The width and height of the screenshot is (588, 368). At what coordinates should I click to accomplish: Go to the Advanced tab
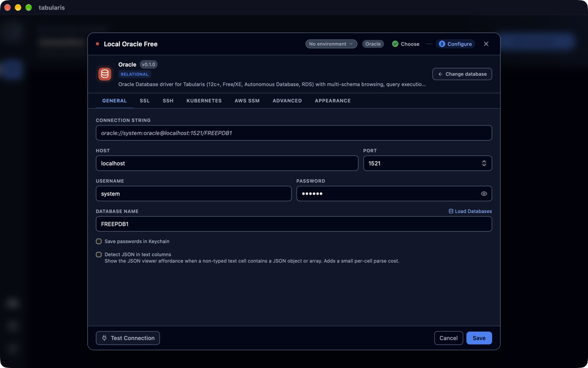point(287,101)
